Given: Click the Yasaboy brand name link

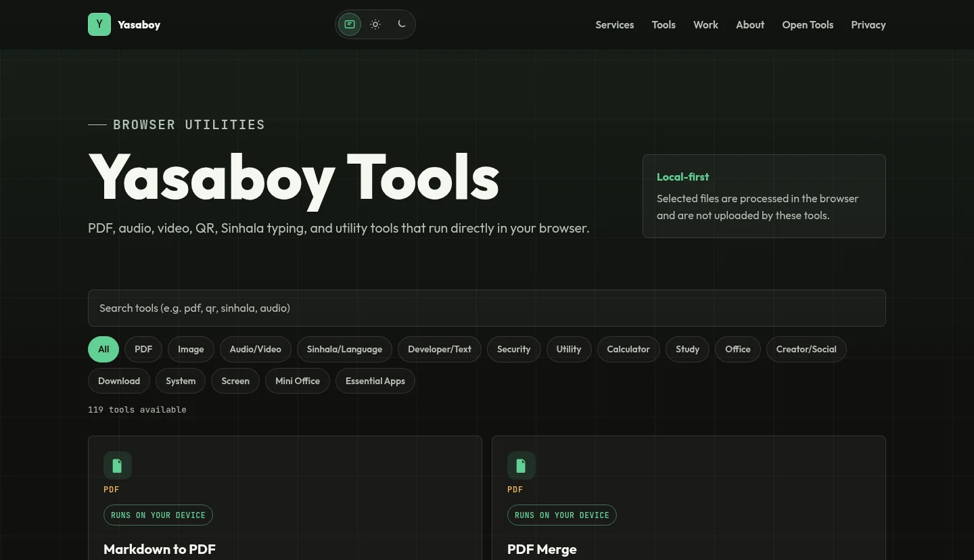Looking at the screenshot, I should pos(139,25).
